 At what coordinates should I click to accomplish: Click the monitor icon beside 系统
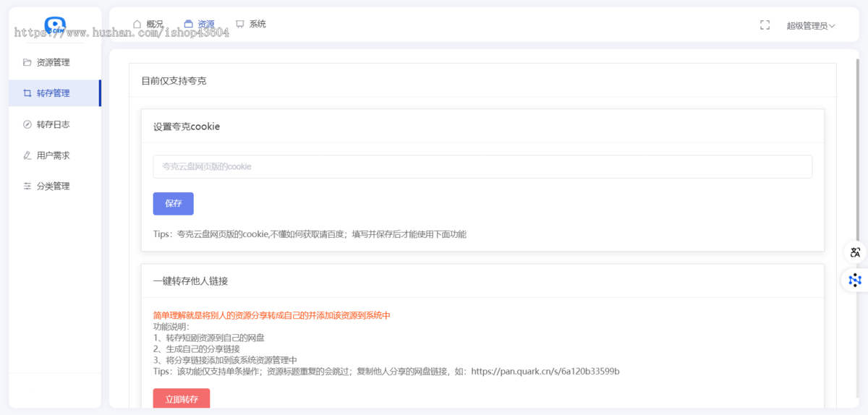tap(240, 24)
